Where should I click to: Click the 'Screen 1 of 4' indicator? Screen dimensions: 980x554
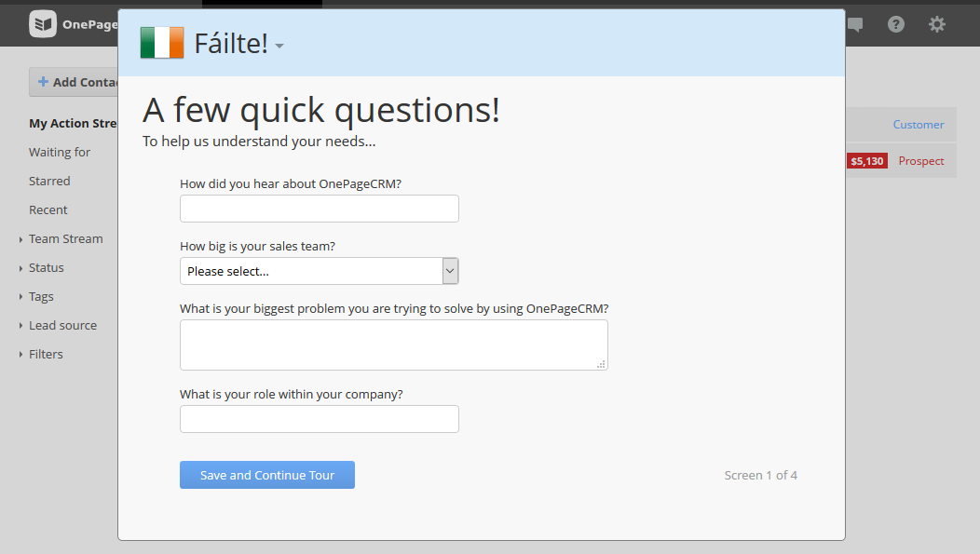click(761, 475)
